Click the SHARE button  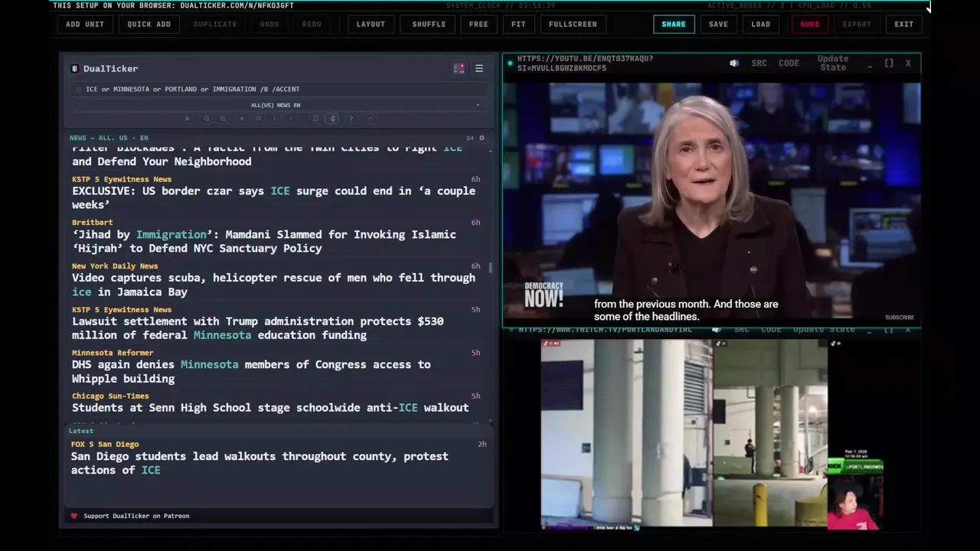tap(674, 24)
